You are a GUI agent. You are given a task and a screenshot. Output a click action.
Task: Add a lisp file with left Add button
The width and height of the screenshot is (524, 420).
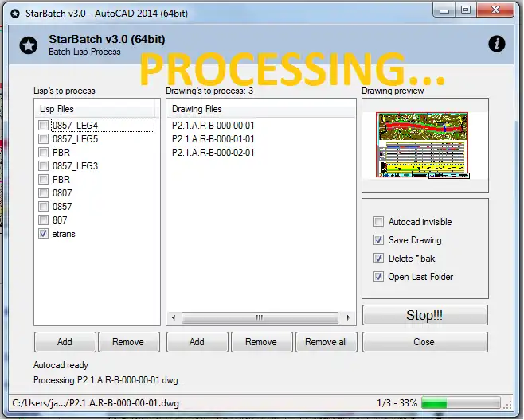(x=65, y=342)
